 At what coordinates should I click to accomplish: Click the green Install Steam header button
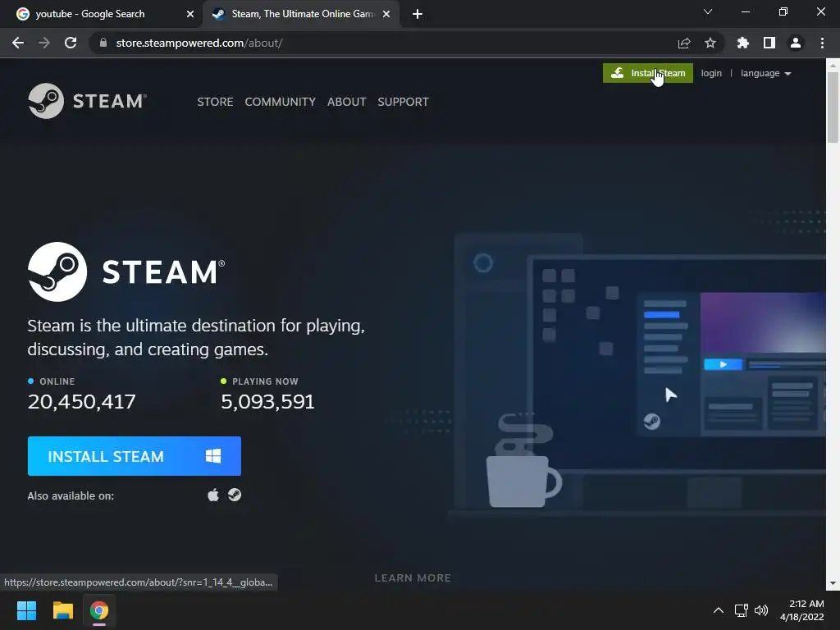(x=648, y=73)
